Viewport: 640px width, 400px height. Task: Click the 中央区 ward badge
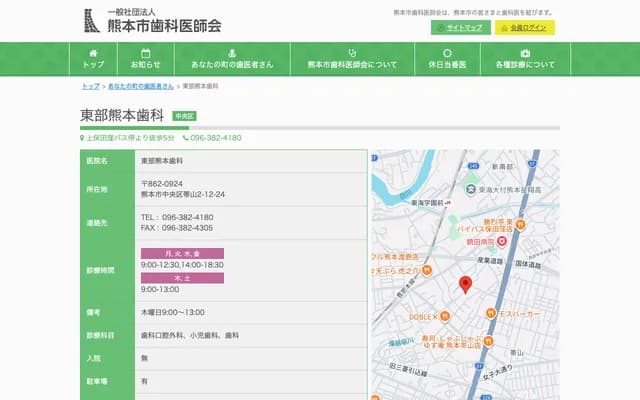coord(184,116)
